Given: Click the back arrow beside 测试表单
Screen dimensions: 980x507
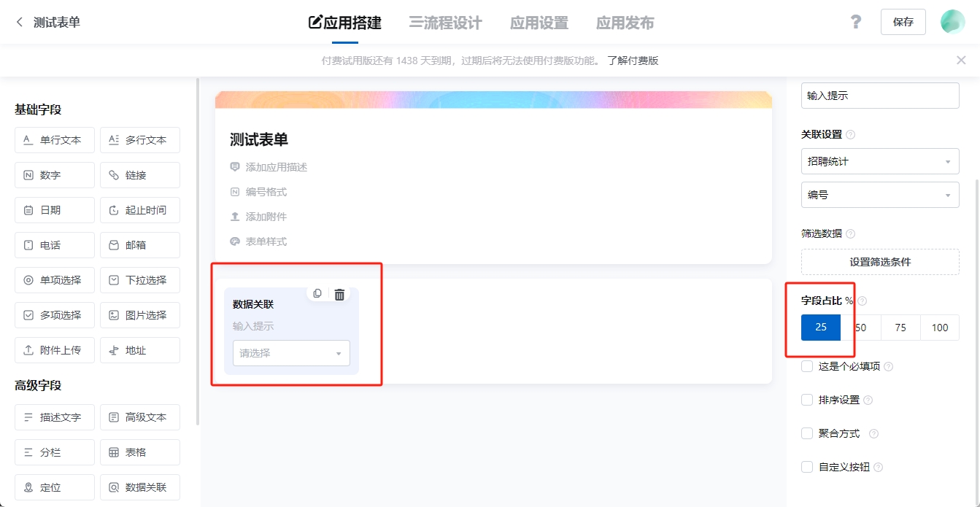Looking at the screenshot, I should tap(20, 23).
